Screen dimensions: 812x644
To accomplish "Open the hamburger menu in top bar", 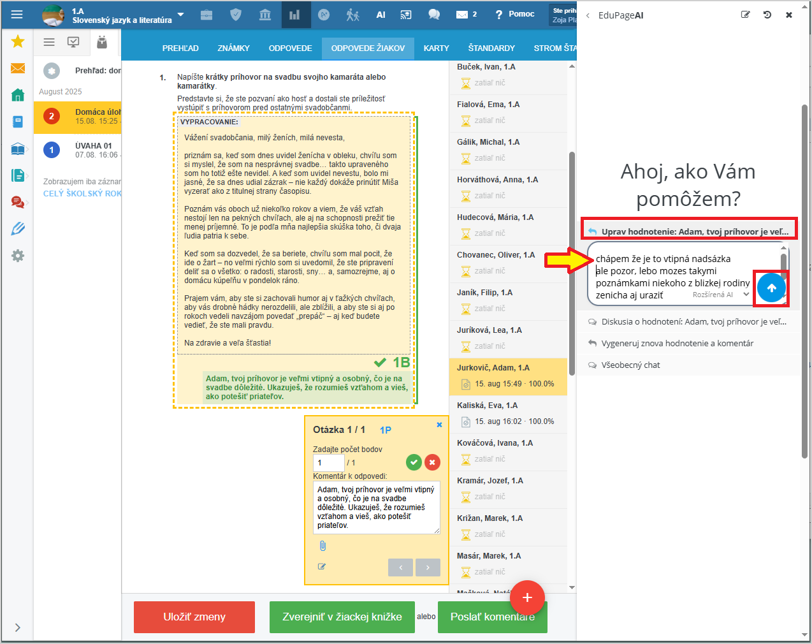I will [x=17, y=15].
